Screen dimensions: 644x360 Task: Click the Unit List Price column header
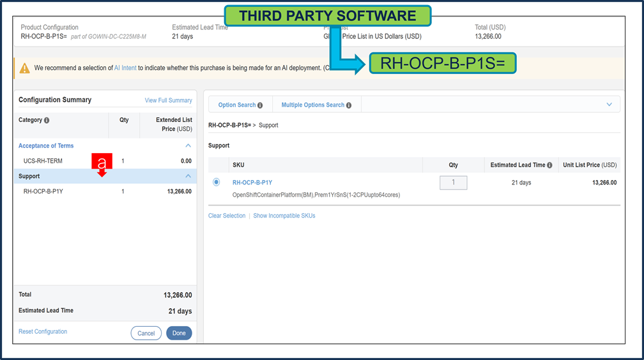coord(590,165)
